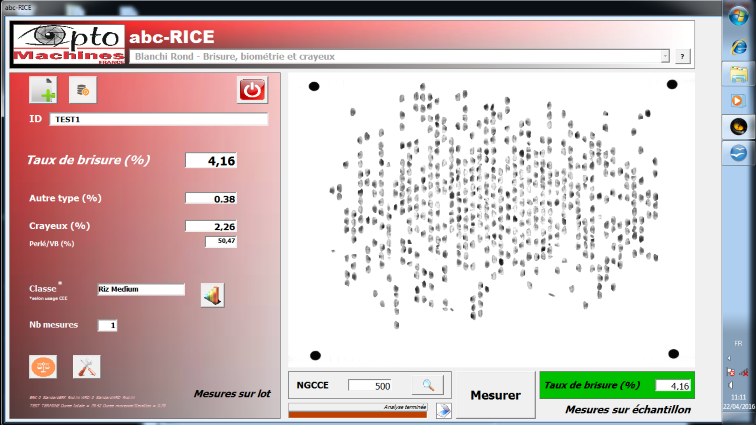Click the Mesurer button

pyautogui.click(x=496, y=395)
